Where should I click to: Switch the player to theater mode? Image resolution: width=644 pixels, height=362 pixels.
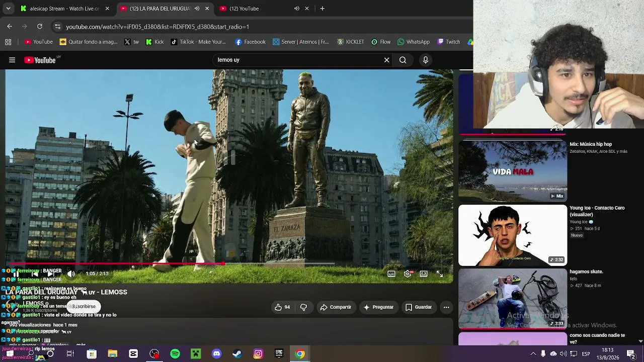(424, 274)
